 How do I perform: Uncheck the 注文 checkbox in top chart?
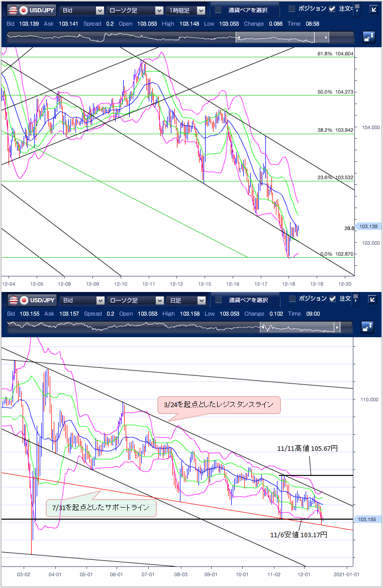(332, 9)
